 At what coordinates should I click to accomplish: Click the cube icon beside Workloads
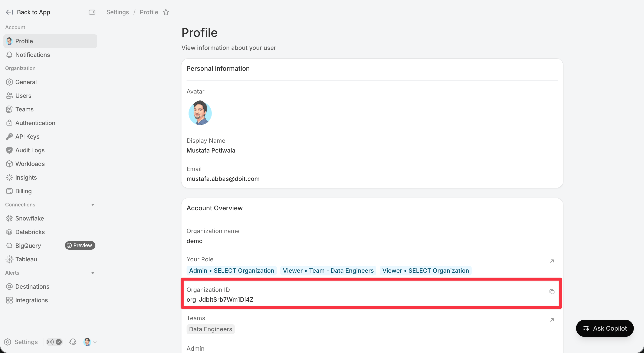coord(9,164)
